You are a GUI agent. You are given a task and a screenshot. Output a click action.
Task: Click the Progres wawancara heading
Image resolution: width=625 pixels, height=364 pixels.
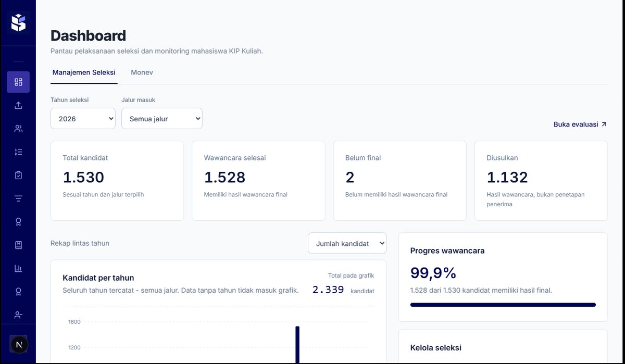tap(447, 250)
